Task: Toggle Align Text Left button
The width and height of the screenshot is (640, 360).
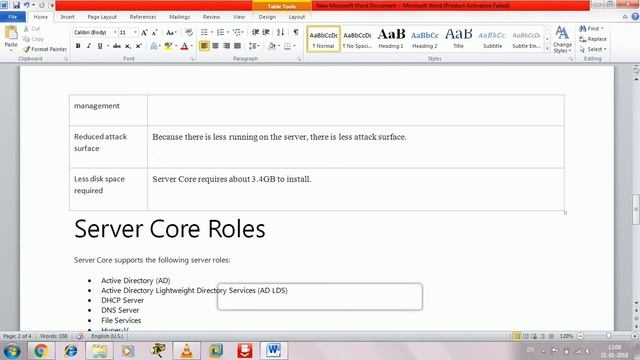Action: [204, 46]
